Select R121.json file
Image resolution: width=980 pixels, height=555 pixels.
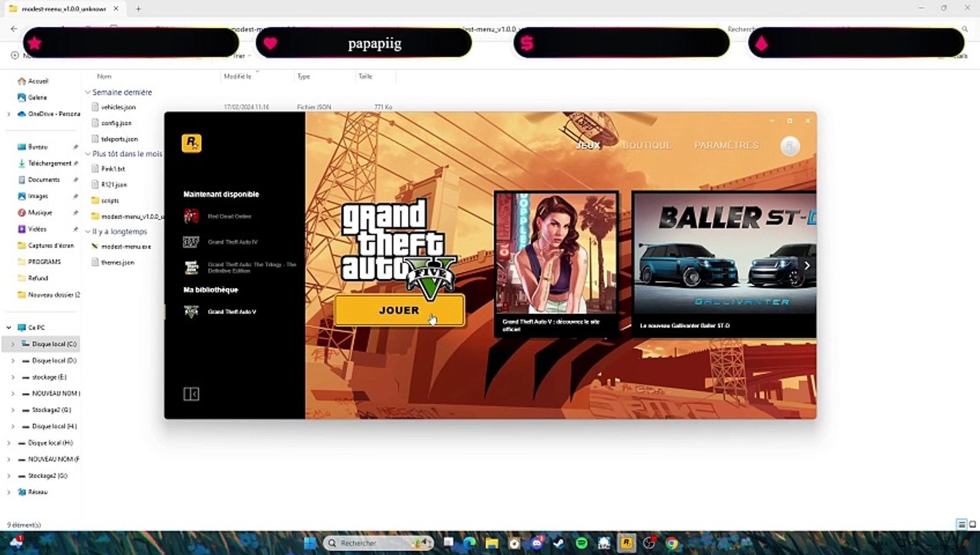(x=114, y=185)
